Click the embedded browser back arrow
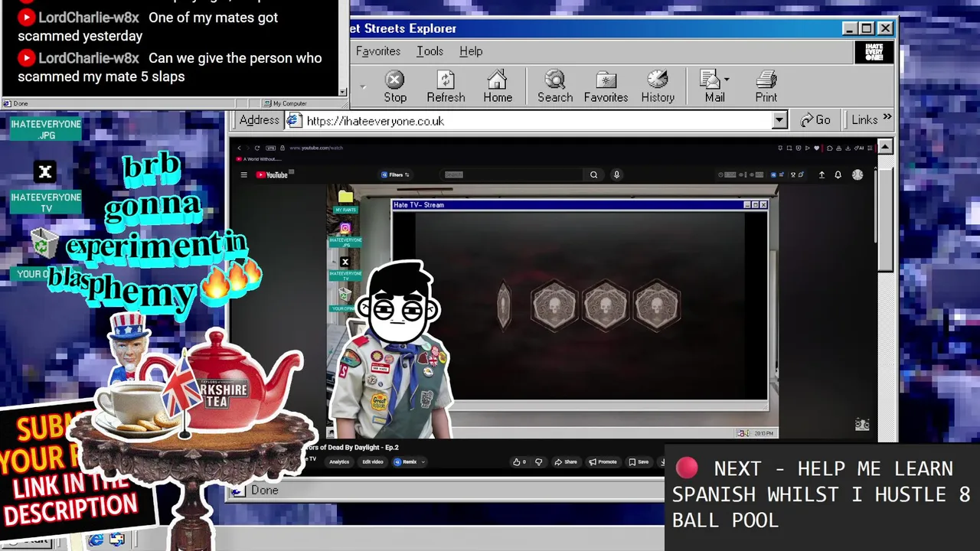 click(239, 148)
